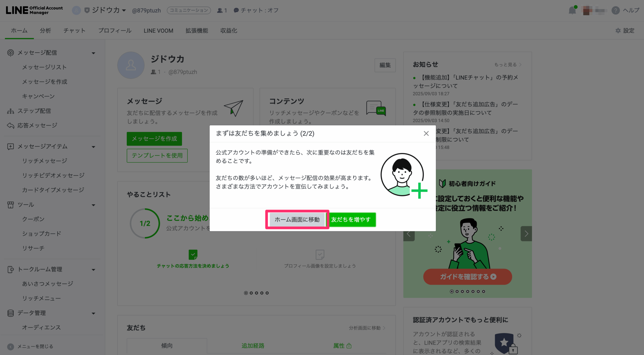Click the データ管理 database icon
644x355 pixels.
[x=10, y=313]
